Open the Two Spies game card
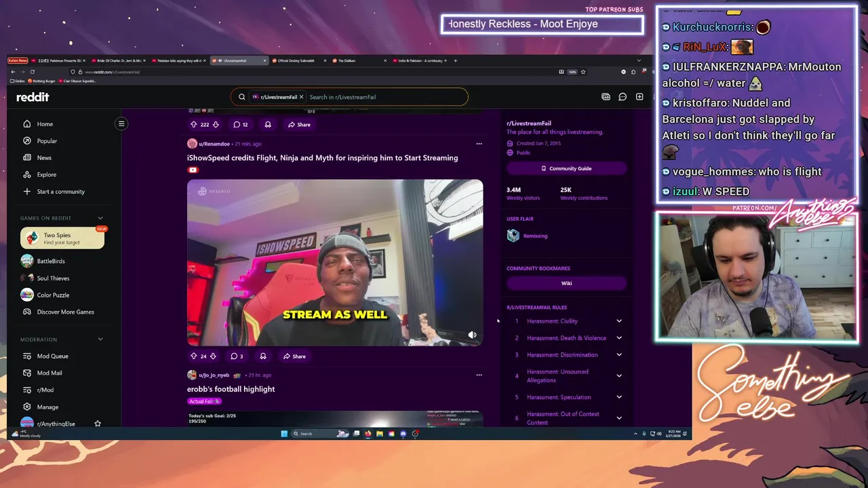This screenshot has width=868, height=488. point(62,238)
